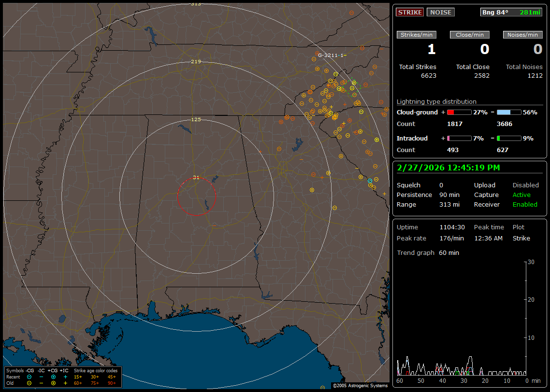Switch to NOISE mode
Screen dimensions: 550x392
tap(440, 12)
